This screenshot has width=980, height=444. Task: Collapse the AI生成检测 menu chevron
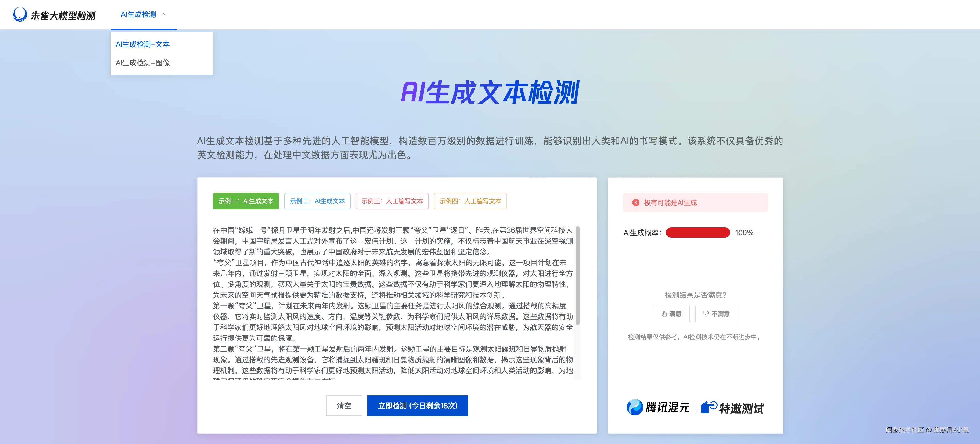point(164,14)
